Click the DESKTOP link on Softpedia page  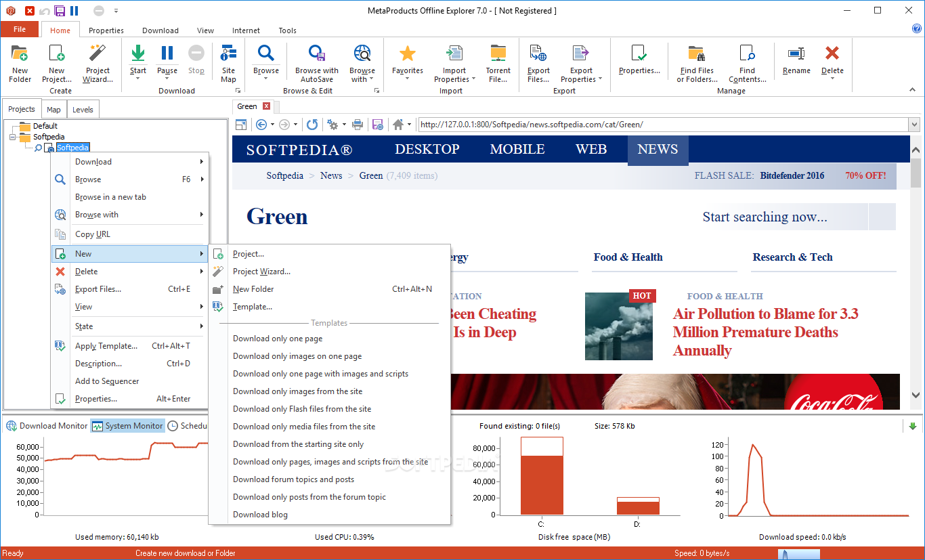(427, 150)
